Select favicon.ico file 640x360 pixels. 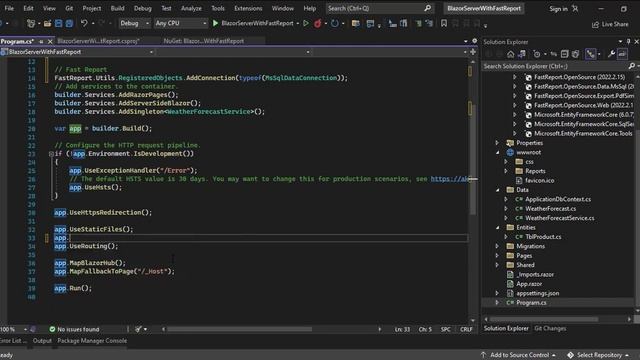pos(539,180)
